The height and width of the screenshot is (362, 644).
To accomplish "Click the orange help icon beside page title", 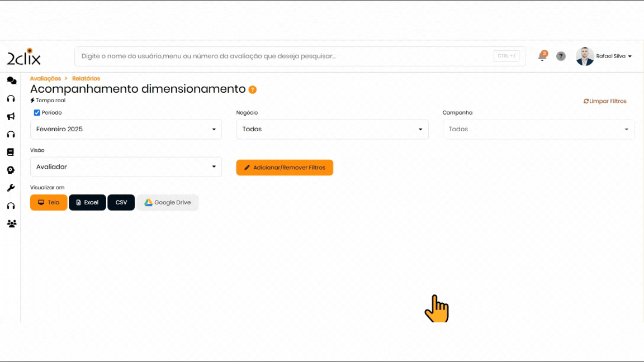I will point(253,89).
